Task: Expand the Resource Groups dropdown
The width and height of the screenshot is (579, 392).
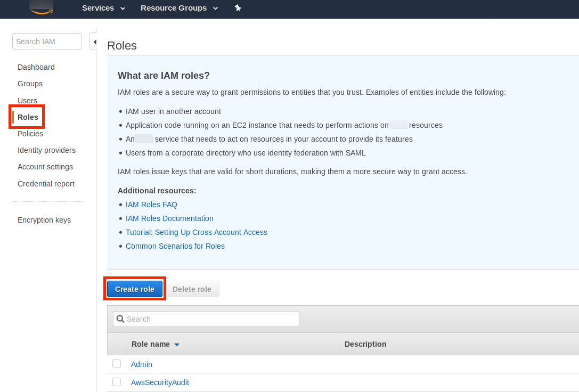Action: [179, 8]
